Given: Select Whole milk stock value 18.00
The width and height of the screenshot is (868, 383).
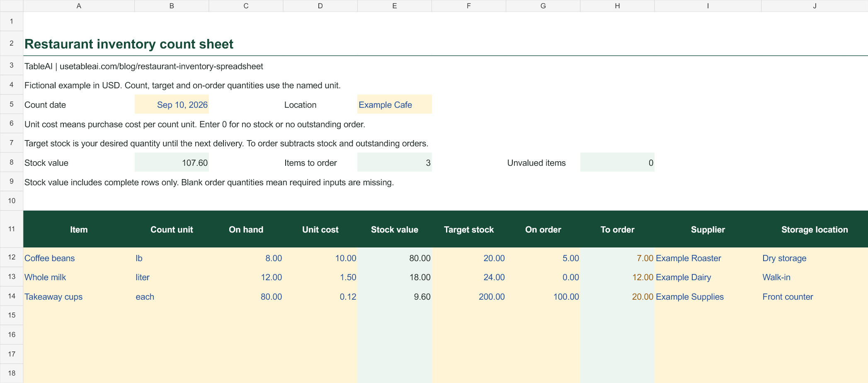Looking at the screenshot, I should 394,277.
